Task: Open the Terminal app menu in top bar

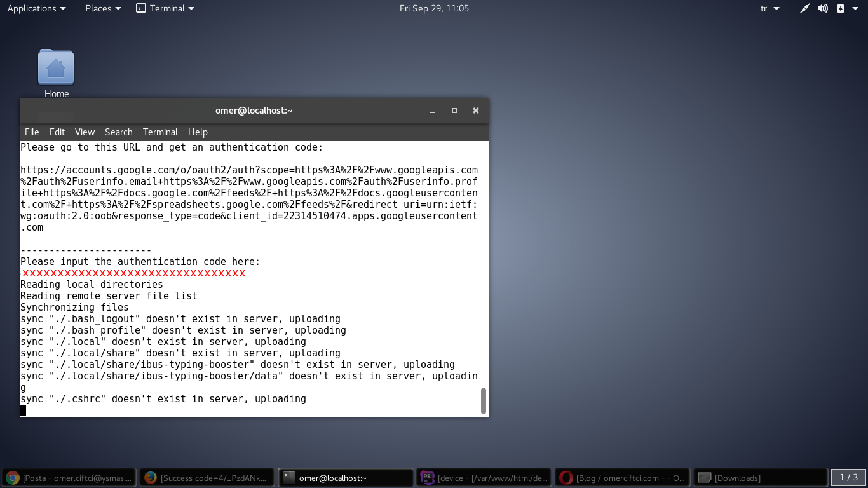Action: point(165,8)
